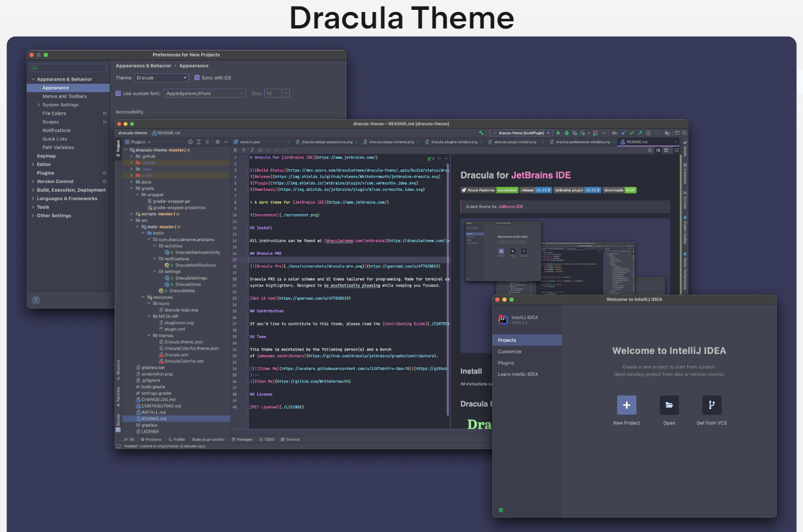This screenshot has height=532, width=803.
Task: Open Project Structure icon in toolbar
Action: coord(667,133)
